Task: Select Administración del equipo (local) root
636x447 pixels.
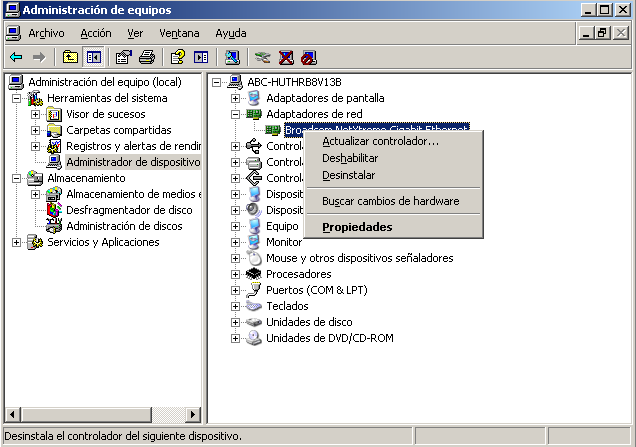Action: pyautogui.click(x=105, y=82)
